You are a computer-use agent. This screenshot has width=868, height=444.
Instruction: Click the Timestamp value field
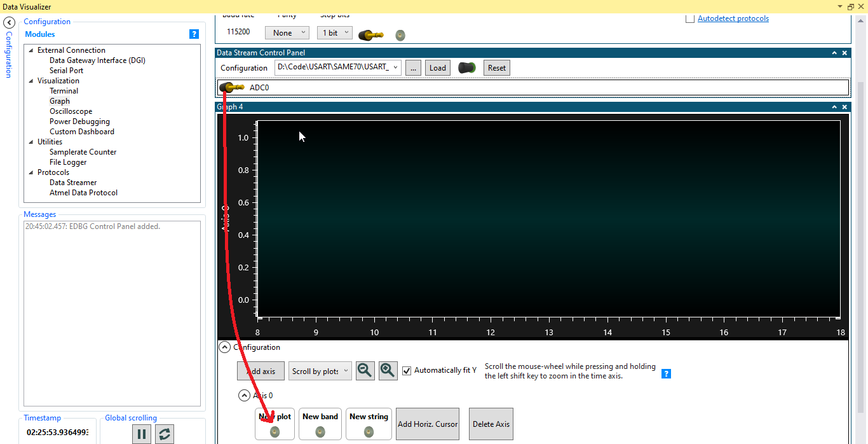click(58, 433)
